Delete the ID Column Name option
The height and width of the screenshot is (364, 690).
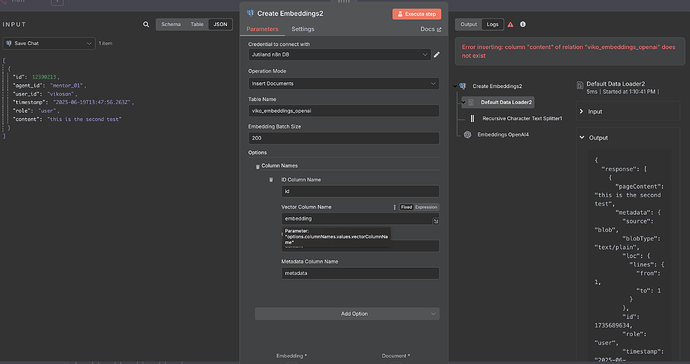(271, 180)
